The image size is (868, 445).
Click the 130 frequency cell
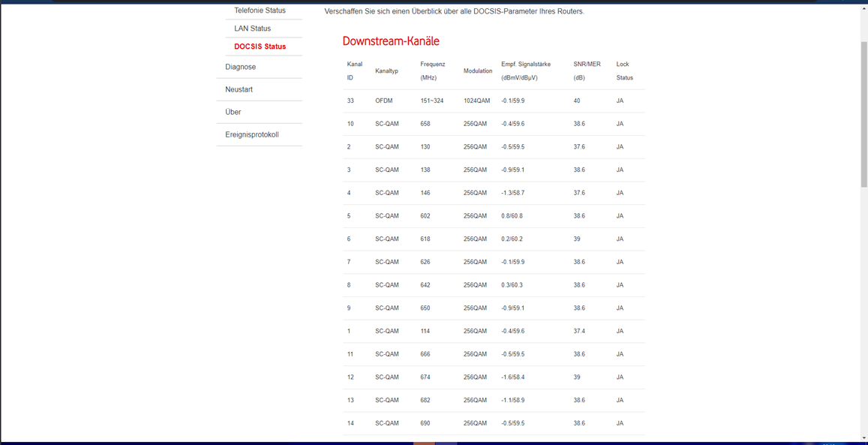(x=425, y=146)
